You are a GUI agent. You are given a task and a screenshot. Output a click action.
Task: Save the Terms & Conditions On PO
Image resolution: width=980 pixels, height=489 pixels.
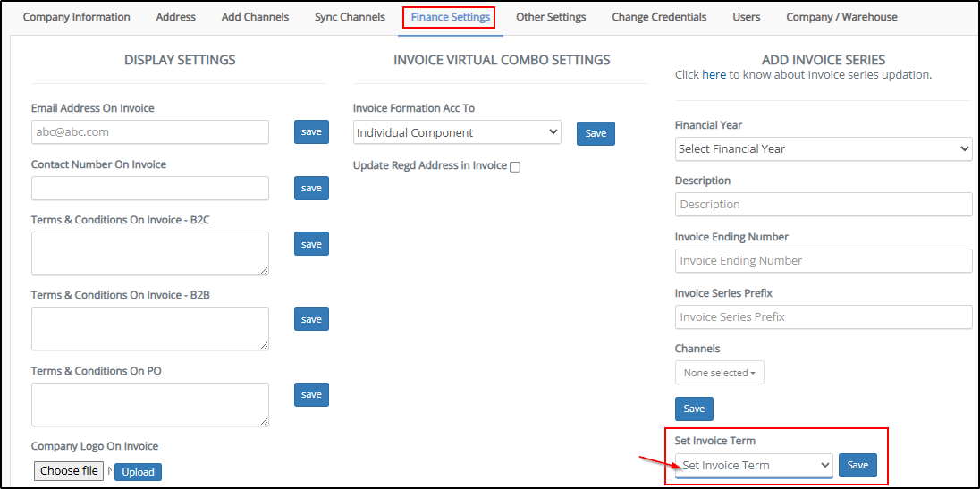(311, 394)
